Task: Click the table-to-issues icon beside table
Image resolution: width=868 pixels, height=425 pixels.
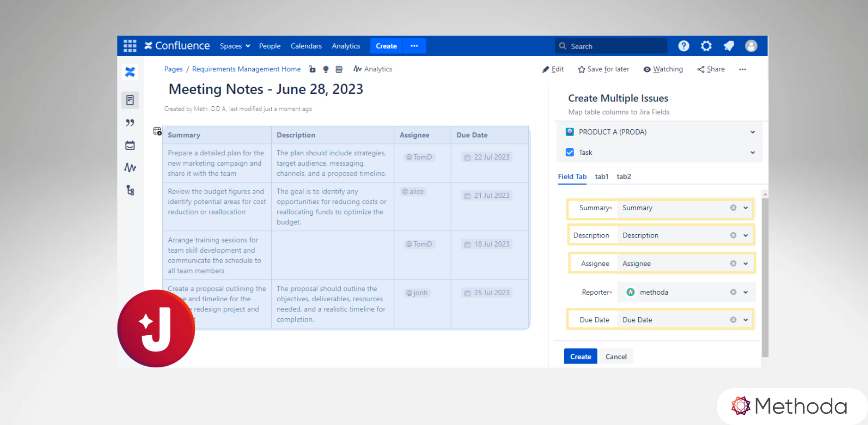Action: coord(158,131)
